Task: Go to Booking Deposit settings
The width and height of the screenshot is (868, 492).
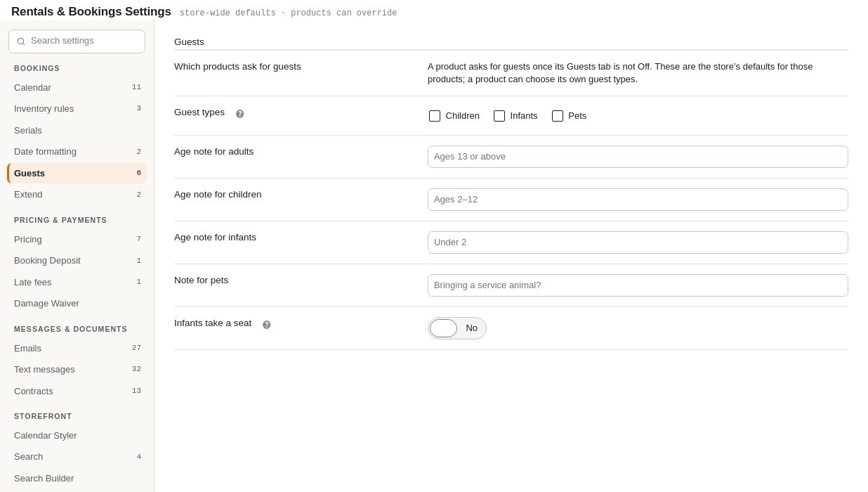Action: click(77, 261)
